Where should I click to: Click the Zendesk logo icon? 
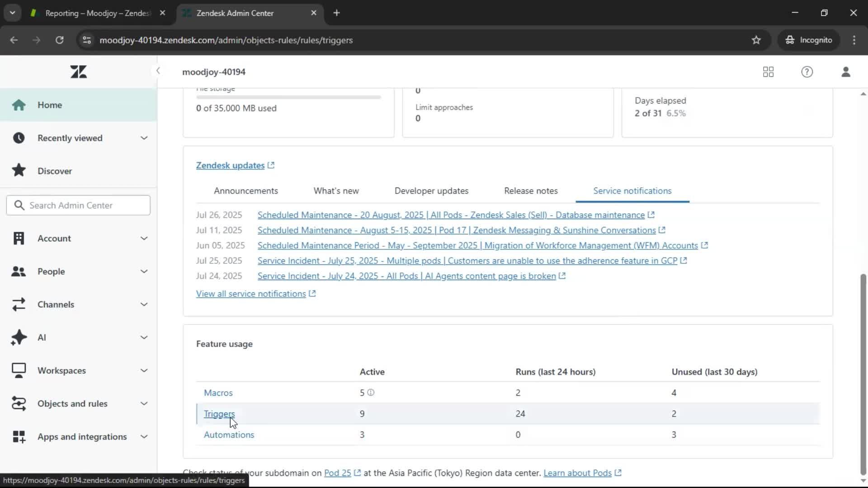tap(79, 72)
